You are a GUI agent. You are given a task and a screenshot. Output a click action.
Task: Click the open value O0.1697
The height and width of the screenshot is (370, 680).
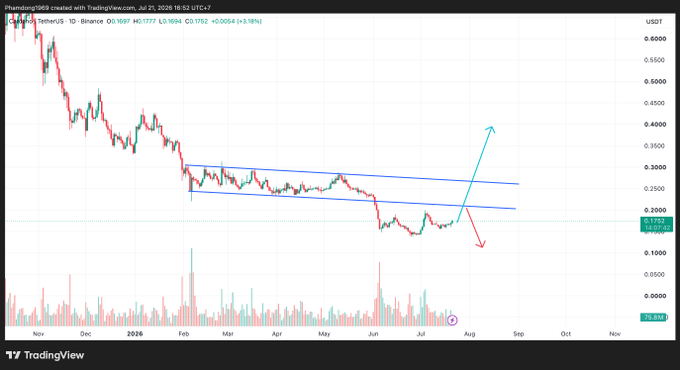tap(118, 21)
